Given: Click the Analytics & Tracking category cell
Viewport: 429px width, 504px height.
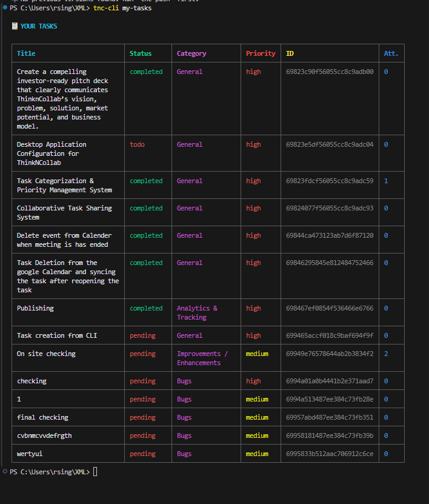Looking at the screenshot, I should (x=197, y=313).
